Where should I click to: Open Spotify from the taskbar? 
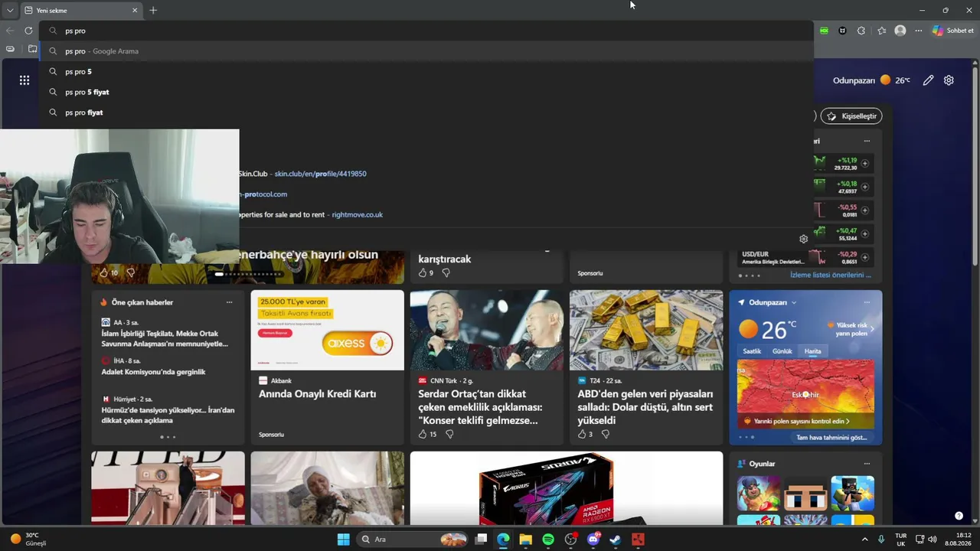pos(548,540)
